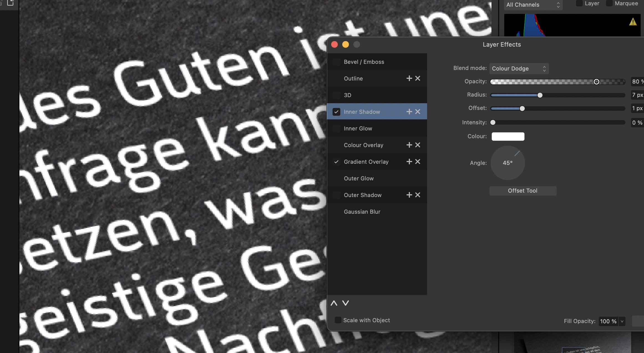Open the Blend mode Colour Dodge dropdown

tap(519, 69)
